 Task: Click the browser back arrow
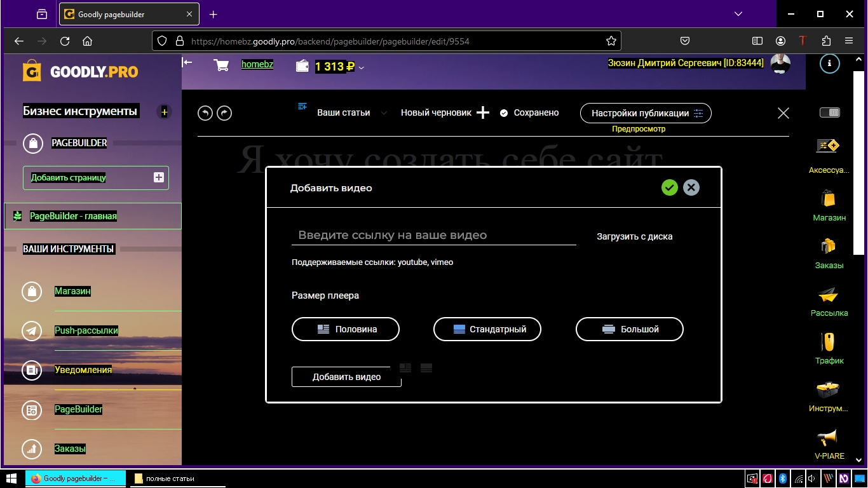click(19, 41)
